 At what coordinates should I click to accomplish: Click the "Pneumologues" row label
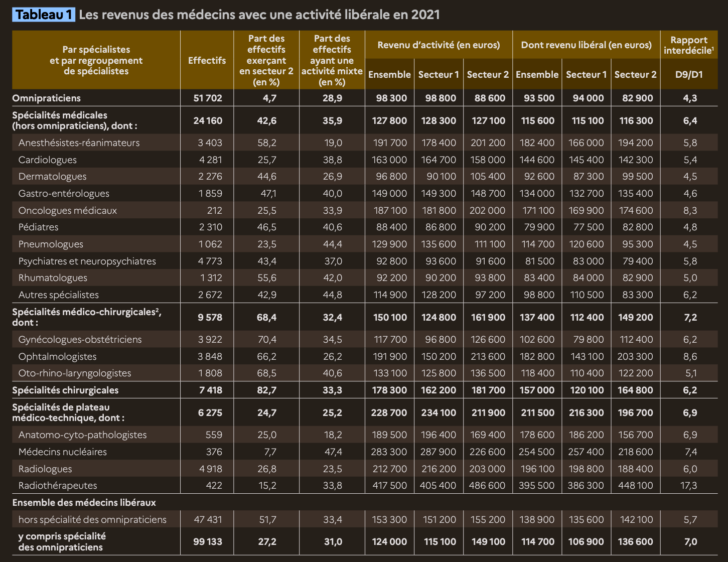51,244
